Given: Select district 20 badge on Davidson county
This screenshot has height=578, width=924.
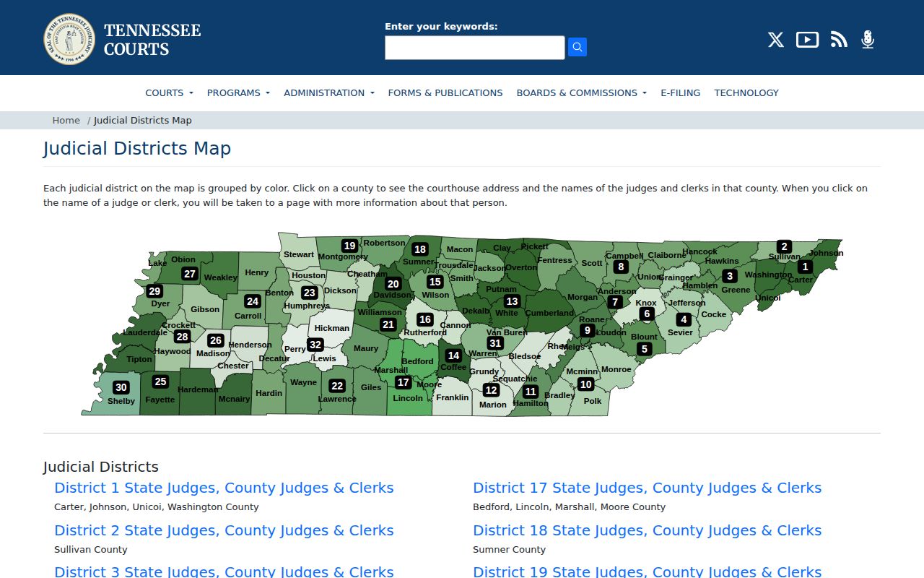Looking at the screenshot, I should tap(393, 284).
